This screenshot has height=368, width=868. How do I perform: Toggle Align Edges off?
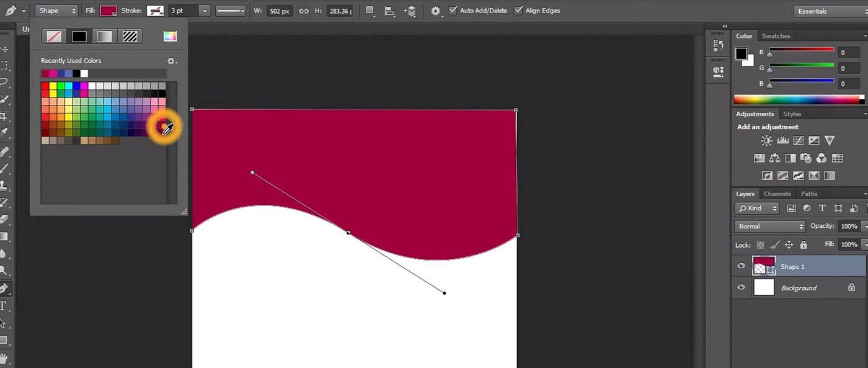coord(518,10)
